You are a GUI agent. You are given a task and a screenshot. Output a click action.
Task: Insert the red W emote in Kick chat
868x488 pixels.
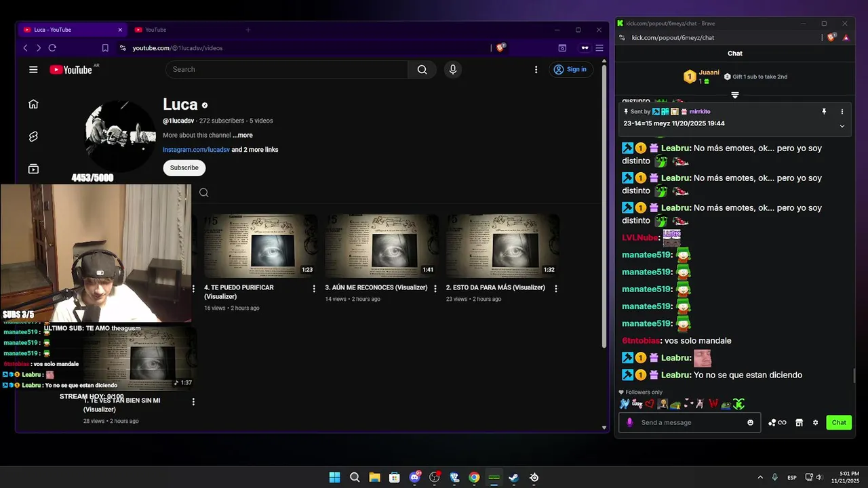(713, 405)
